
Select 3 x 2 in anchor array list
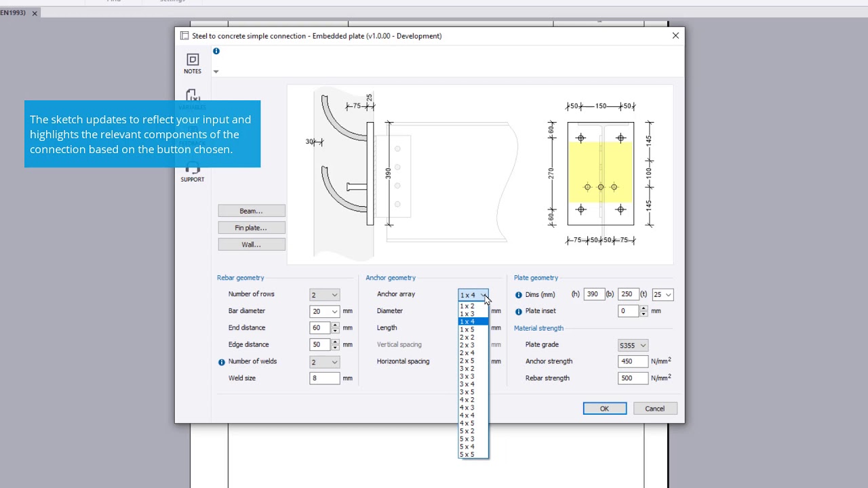click(x=473, y=369)
